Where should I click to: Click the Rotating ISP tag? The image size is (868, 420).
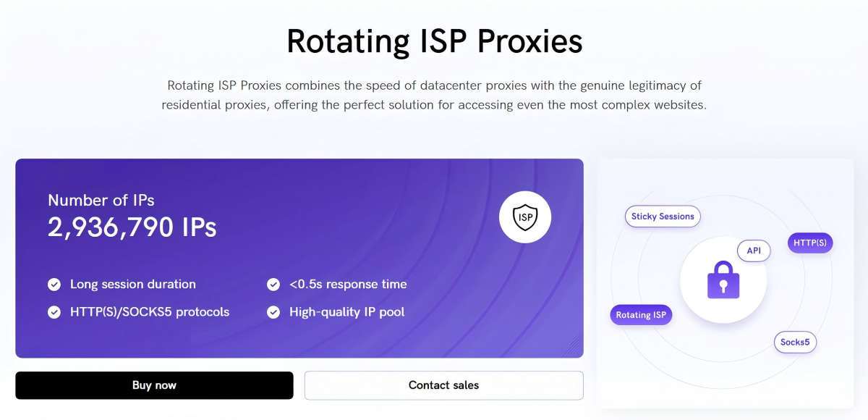(x=641, y=315)
